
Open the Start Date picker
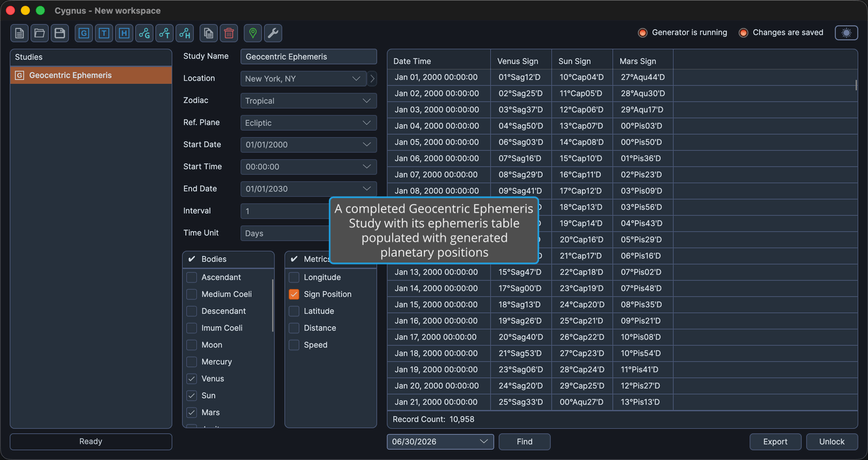point(309,145)
